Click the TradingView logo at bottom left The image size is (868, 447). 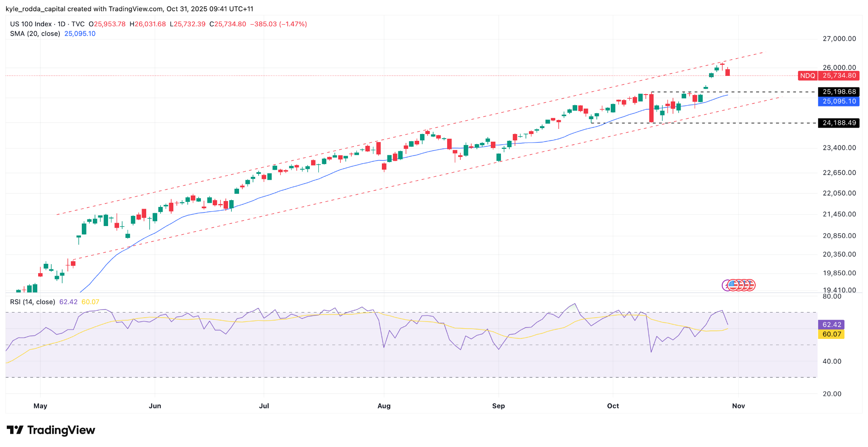pyautogui.click(x=51, y=430)
